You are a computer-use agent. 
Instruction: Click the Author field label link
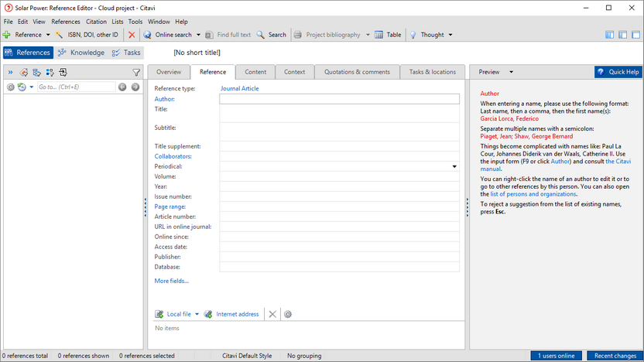164,99
